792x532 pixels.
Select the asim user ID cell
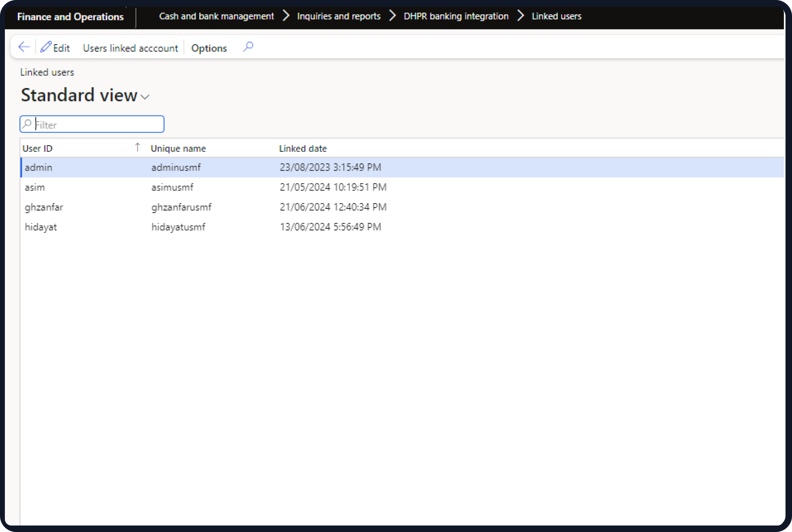pos(35,187)
